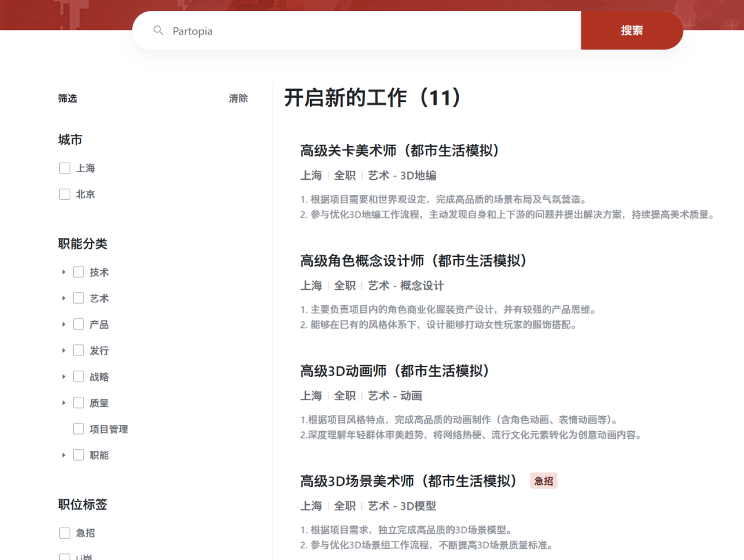Click the 急招 badge beside 3D场景美术师
Image resolution: width=744 pixels, height=560 pixels.
(544, 481)
